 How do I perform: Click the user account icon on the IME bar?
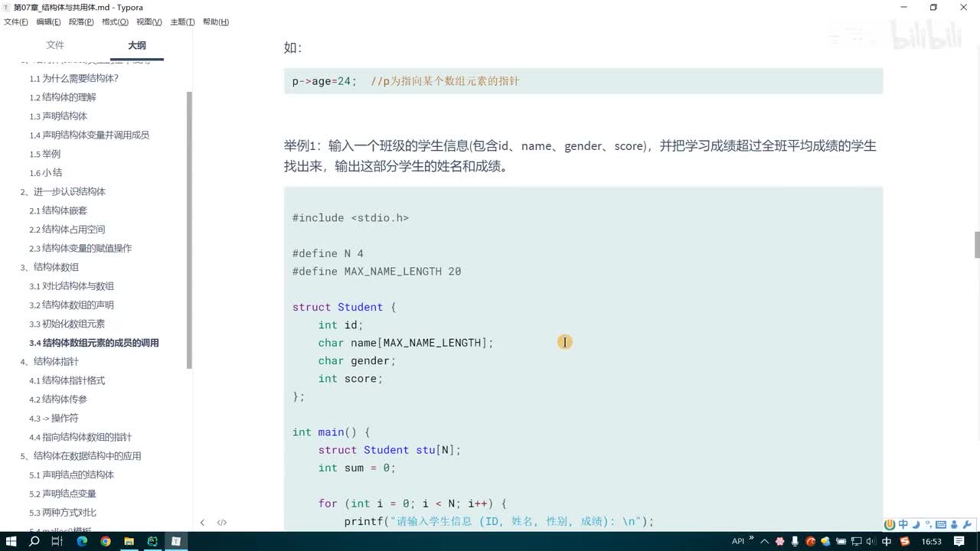tap(955, 524)
